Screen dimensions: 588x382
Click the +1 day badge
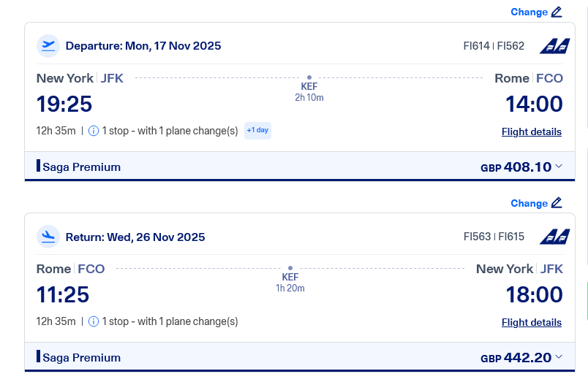(257, 130)
